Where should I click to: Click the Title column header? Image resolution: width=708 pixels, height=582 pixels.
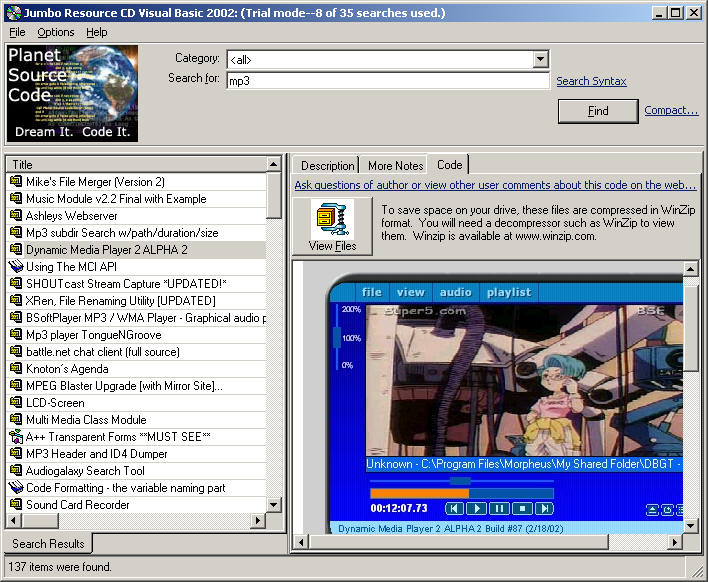point(136,164)
